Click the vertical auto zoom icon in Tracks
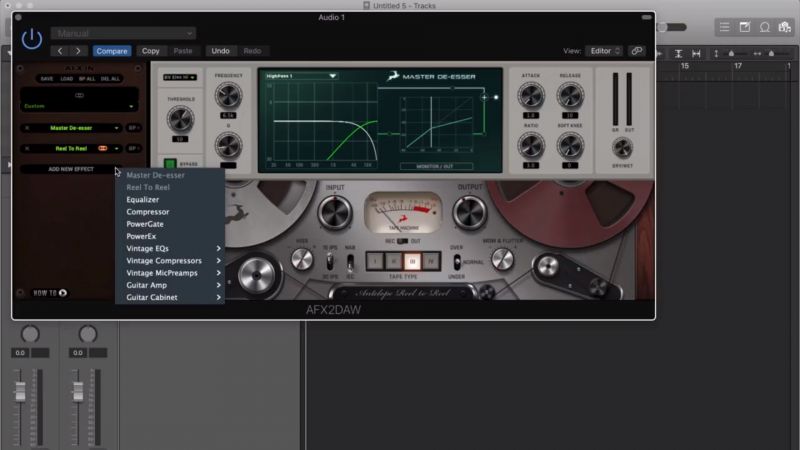This screenshot has height=450, width=800. (x=679, y=54)
